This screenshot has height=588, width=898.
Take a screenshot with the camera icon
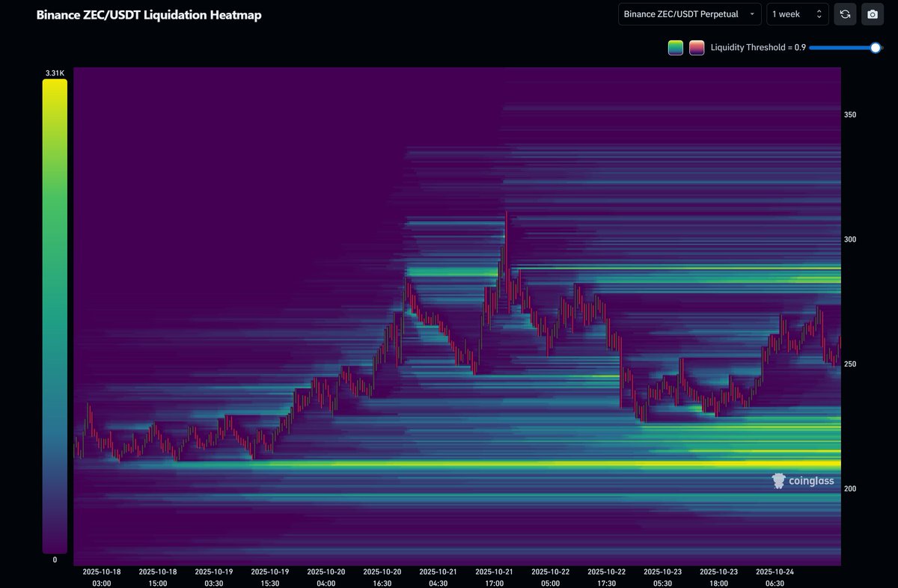pyautogui.click(x=872, y=14)
